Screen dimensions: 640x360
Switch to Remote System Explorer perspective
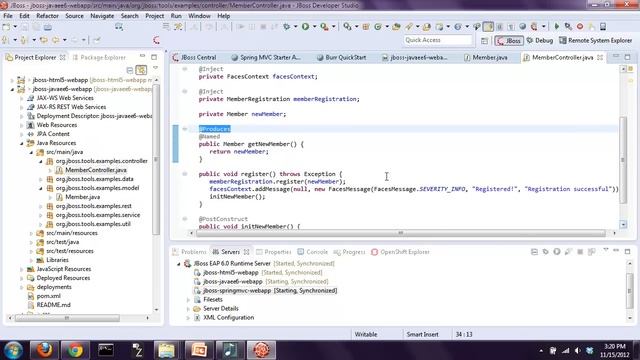596,40
